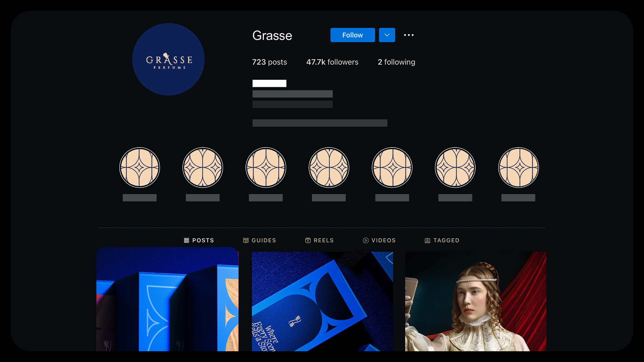
Task: Open the 47.7k followers list
Action: (332, 62)
